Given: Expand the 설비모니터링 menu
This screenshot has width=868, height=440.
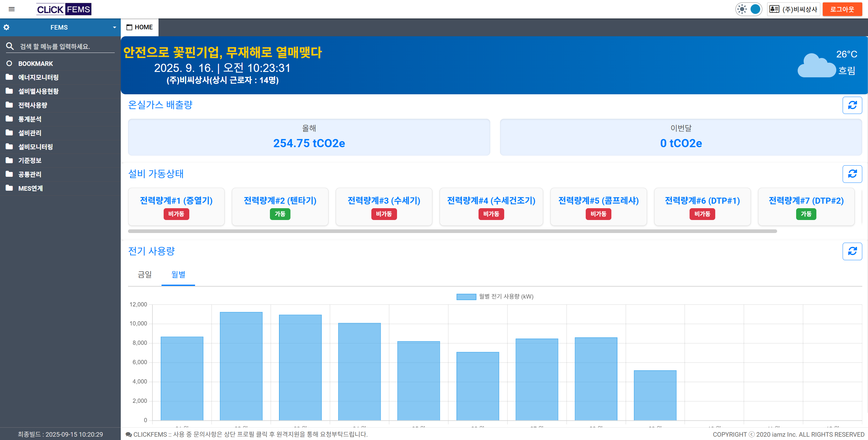Looking at the screenshot, I should pyautogui.click(x=60, y=146).
